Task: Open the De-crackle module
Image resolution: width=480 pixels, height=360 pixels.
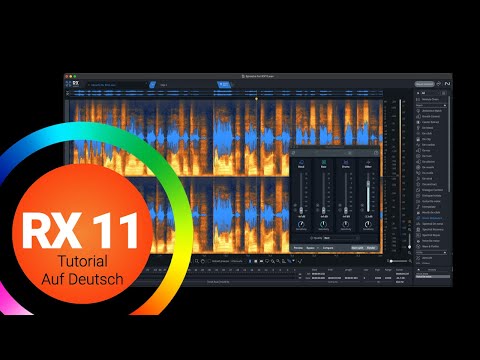Action: [432, 145]
